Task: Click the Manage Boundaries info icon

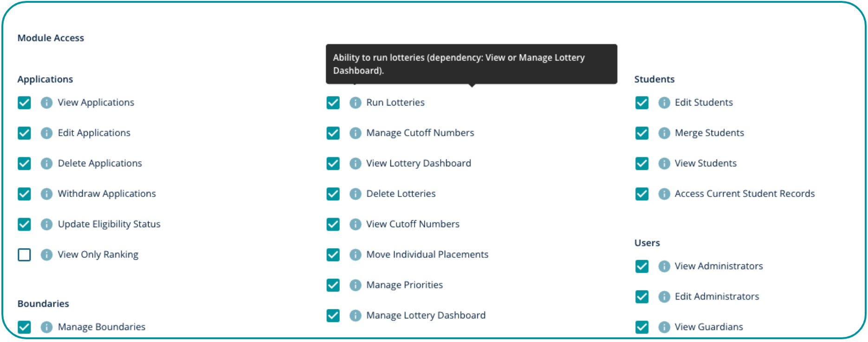Action: [46, 327]
